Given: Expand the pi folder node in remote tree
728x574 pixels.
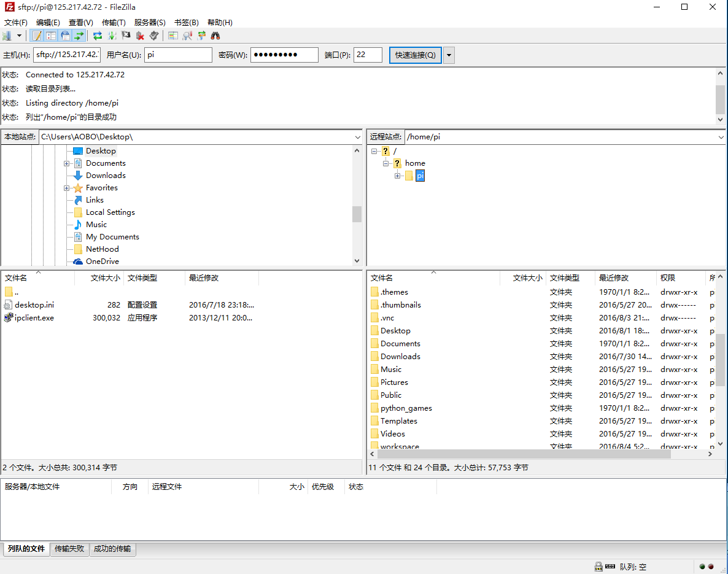Looking at the screenshot, I should (x=397, y=176).
